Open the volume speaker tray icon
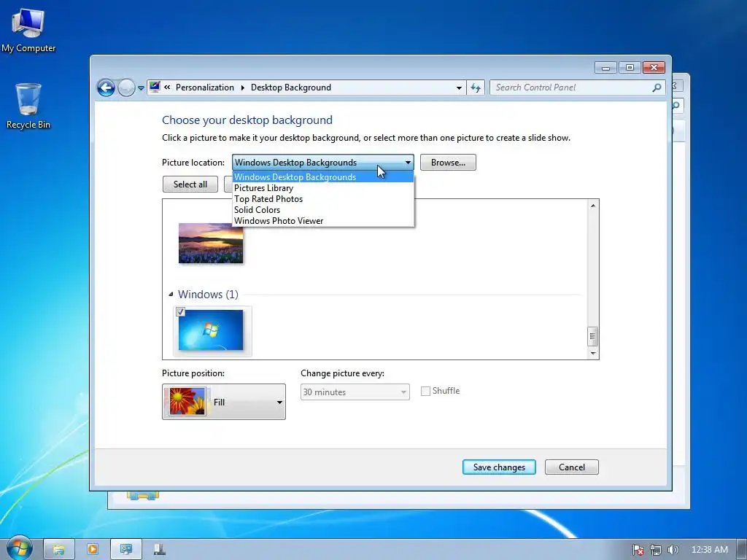Viewport: 747px width, 560px height. pyautogui.click(x=673, y=550)
